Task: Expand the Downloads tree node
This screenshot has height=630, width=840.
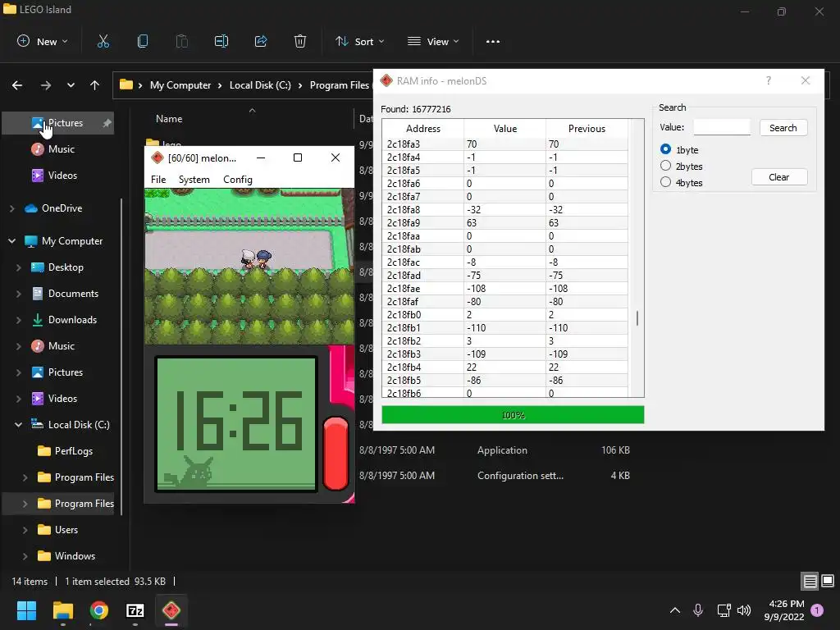Action: point(18,320)
